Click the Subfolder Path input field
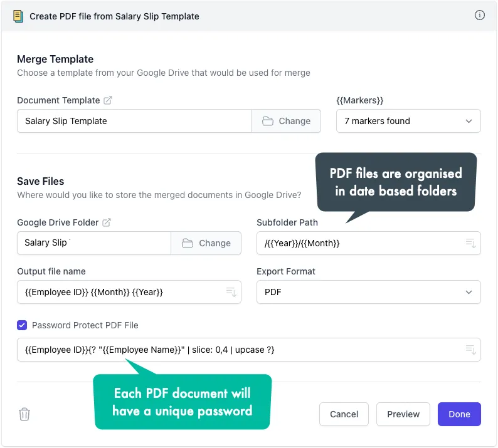 coord(368,243)
